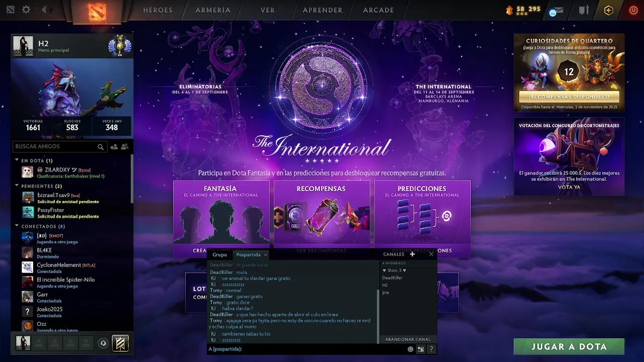Click own avatar in party bar
644x362 pixels.
23,343
